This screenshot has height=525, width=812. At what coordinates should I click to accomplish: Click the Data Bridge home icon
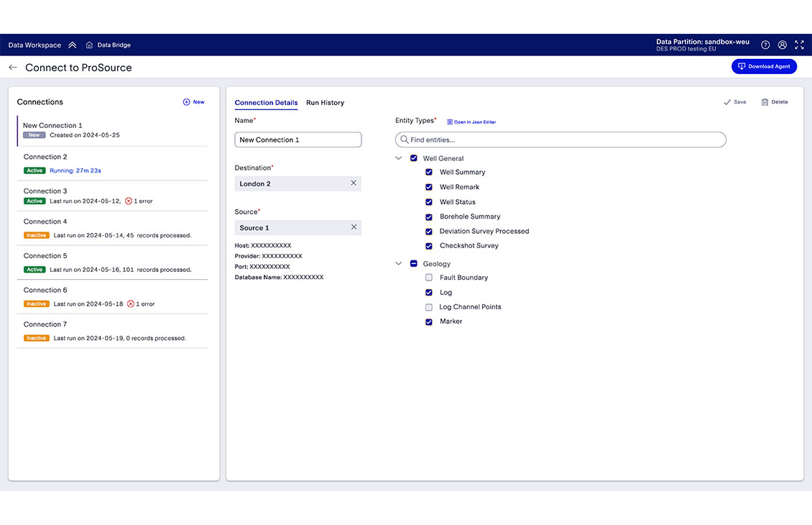coord(89,45)
